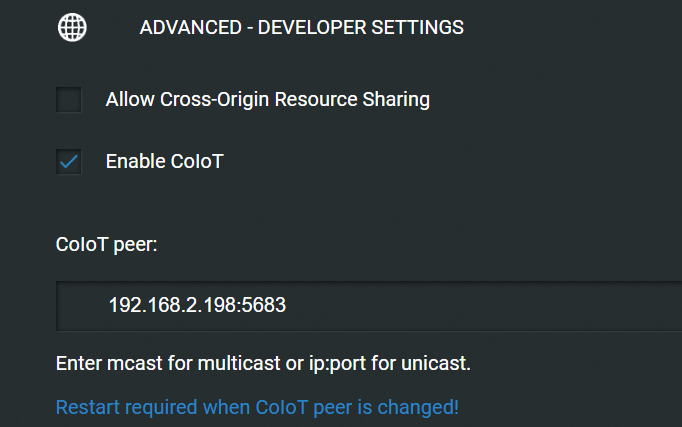Click the empty unchecked box for CORS

pos(69,100)
